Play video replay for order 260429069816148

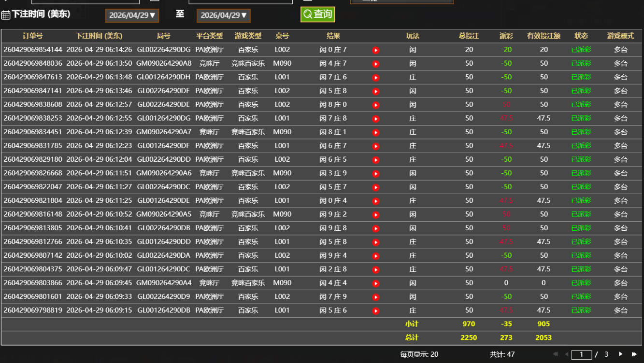click(376, 215)
